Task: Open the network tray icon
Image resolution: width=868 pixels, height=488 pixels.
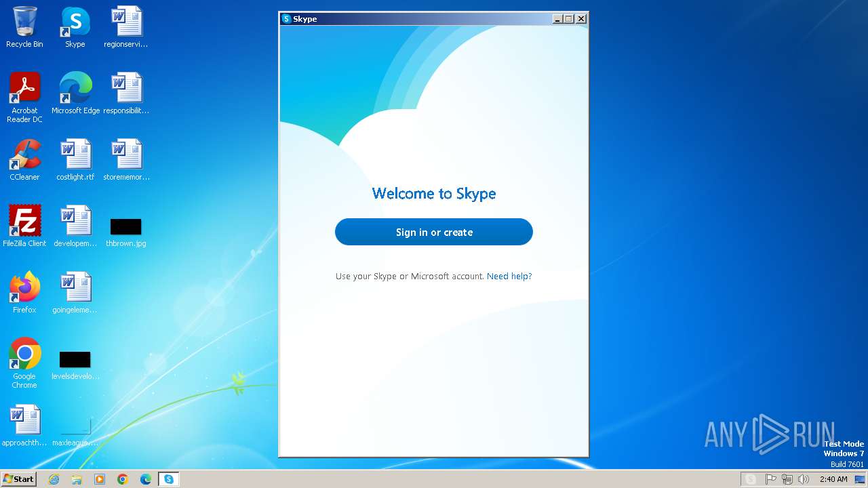Action: pos(787,479)
